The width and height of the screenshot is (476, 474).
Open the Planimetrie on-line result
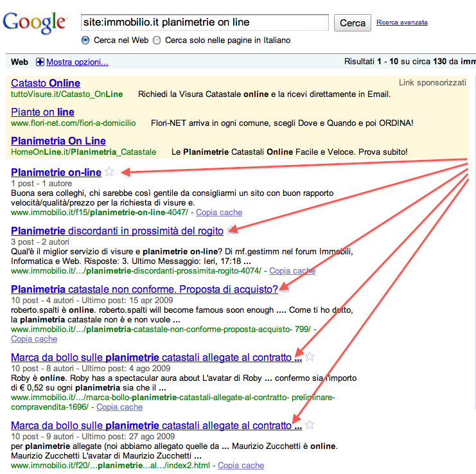(56, 172)
